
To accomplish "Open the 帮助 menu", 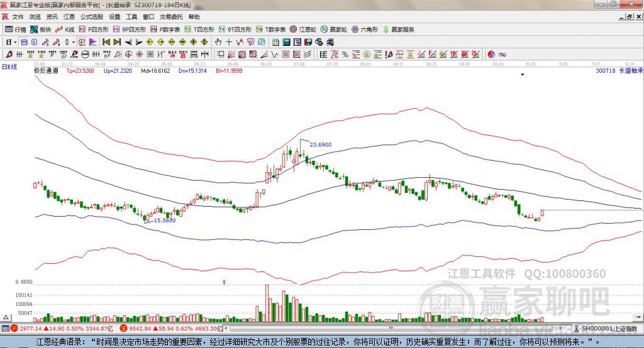I will pos(194,17).
